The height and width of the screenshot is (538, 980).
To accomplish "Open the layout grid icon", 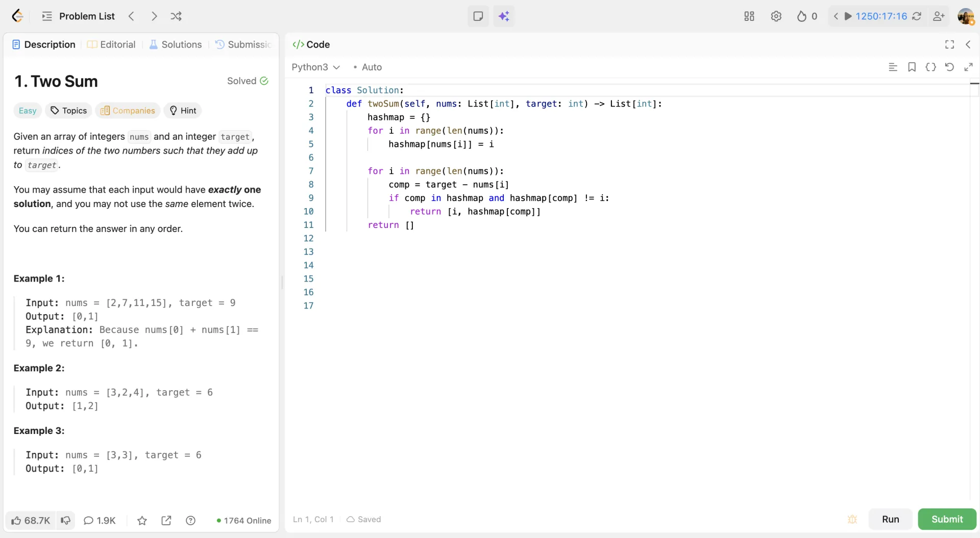I will click(749, 16).
